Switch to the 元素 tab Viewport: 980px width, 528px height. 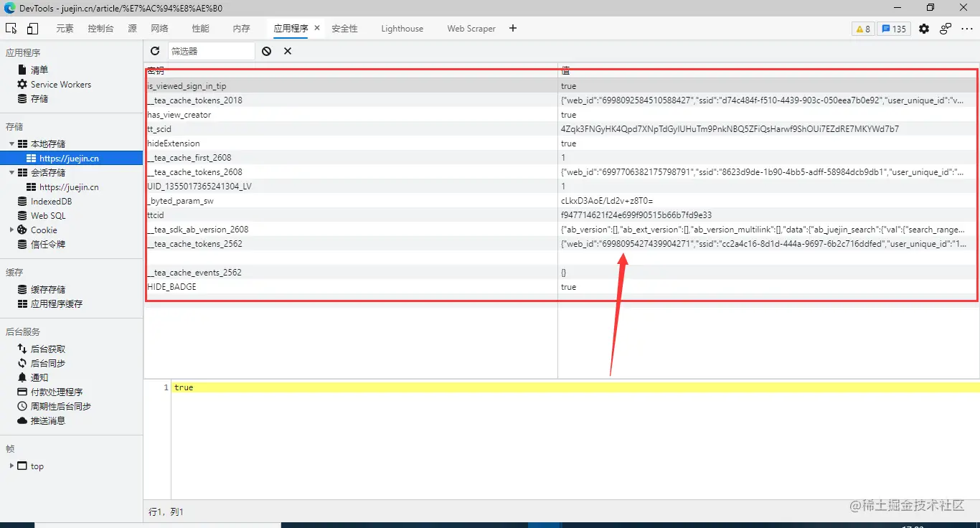65,29
